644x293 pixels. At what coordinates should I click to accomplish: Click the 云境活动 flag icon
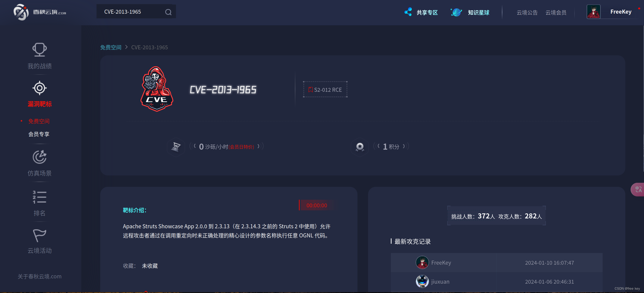pyautogui.click(x=39, y=235)
